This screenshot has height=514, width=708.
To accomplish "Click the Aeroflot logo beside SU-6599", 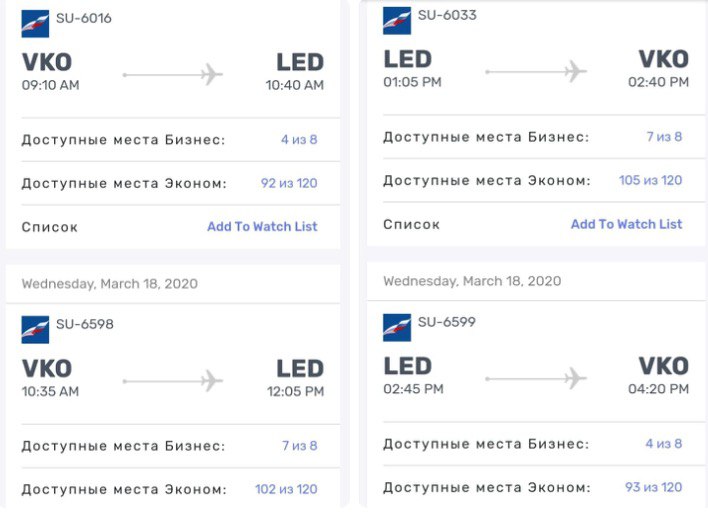I will (397, 327).
